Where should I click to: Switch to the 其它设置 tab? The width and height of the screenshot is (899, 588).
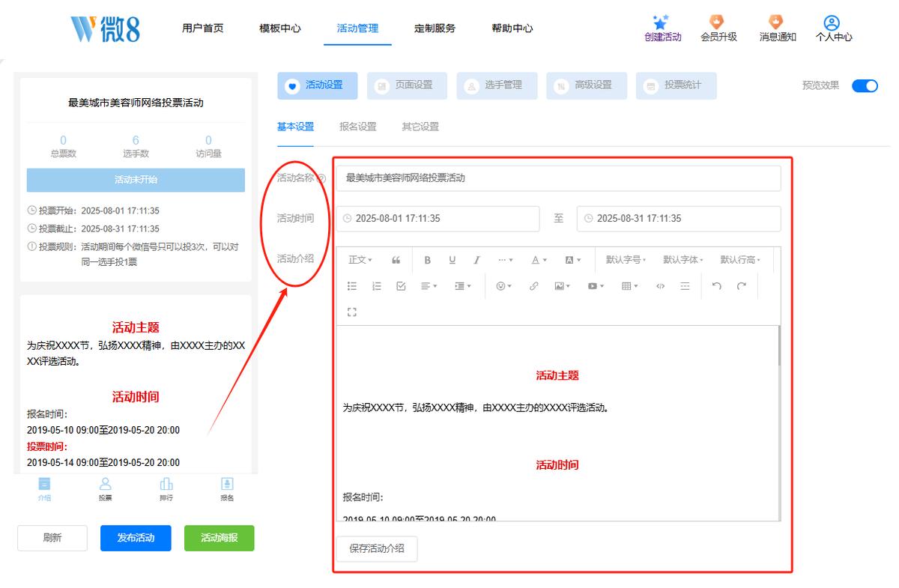(420, 127)
